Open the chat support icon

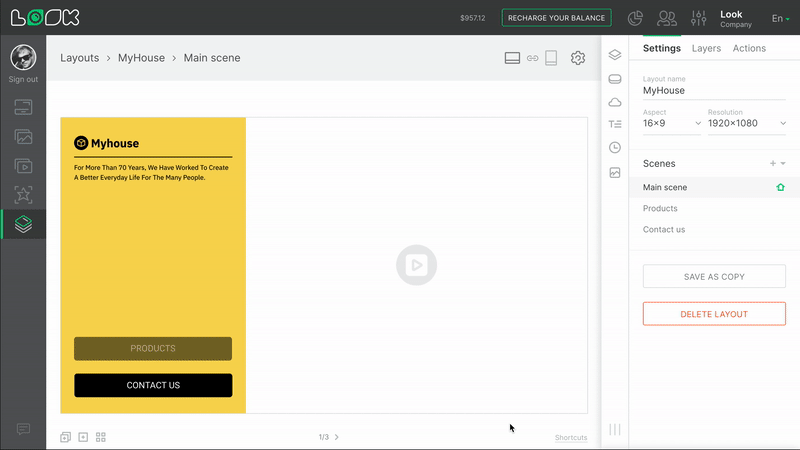tap(23, 429)
